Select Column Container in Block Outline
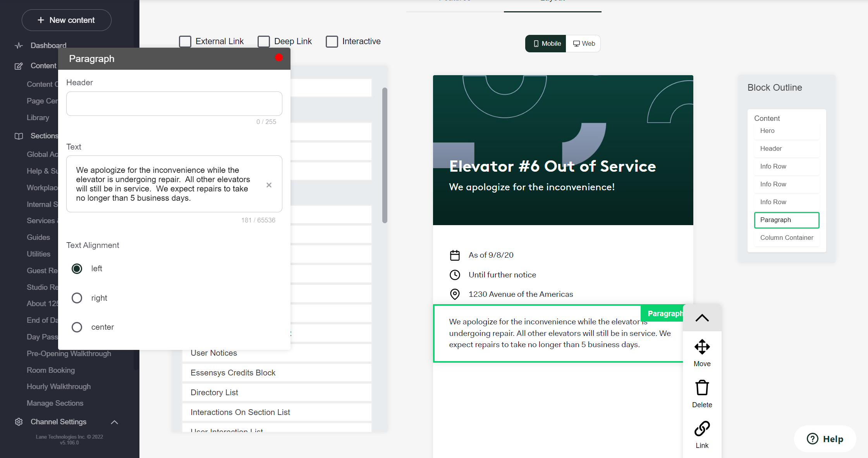Screen dimensions: 868x458 786,238
